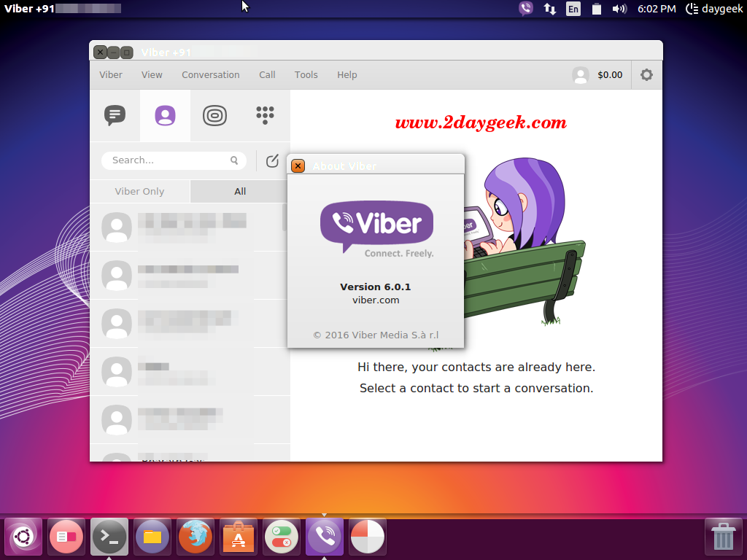Click the battery indicator in top panel
The image size is (747, 560).
pos(597,9)
